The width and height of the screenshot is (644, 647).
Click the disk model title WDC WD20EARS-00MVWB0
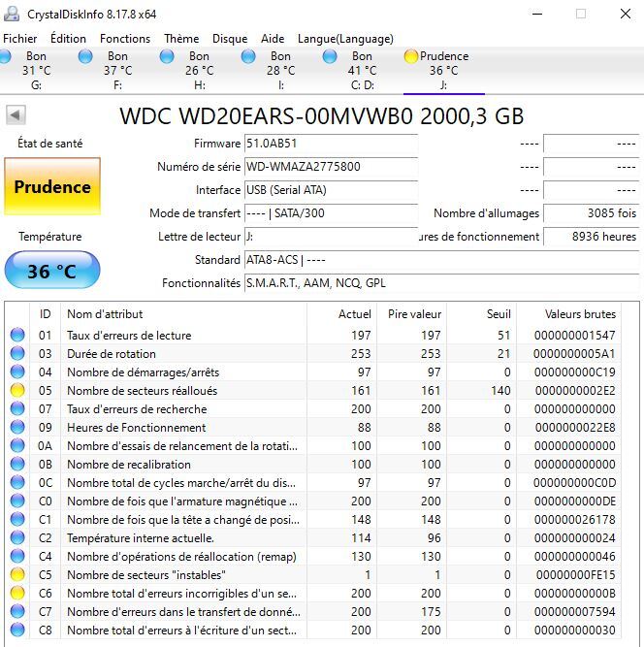266,116
